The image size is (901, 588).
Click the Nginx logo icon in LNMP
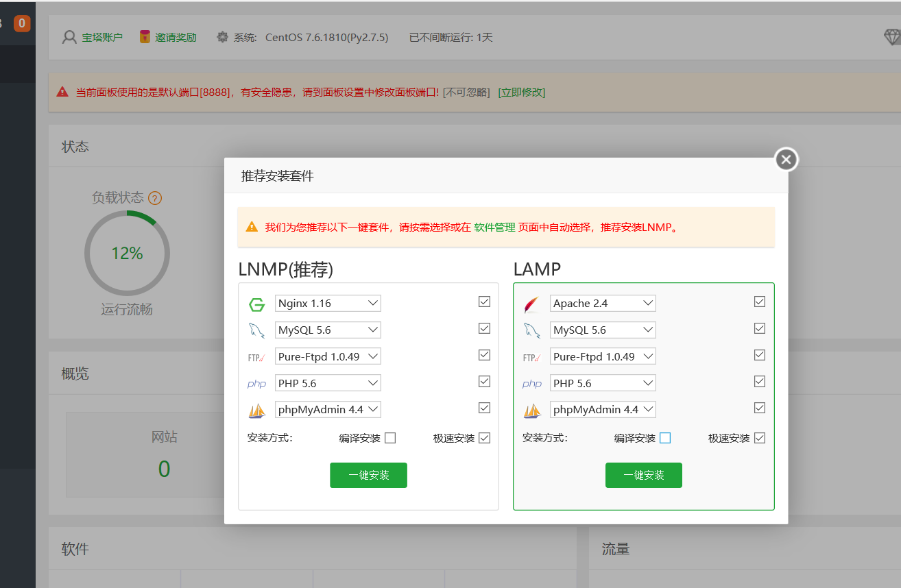[256, 305]
